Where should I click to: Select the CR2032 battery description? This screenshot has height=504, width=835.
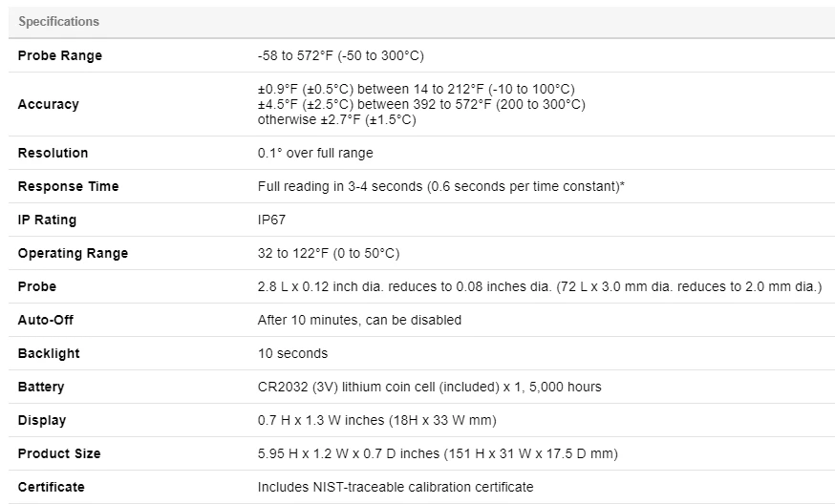click(429, 387)
